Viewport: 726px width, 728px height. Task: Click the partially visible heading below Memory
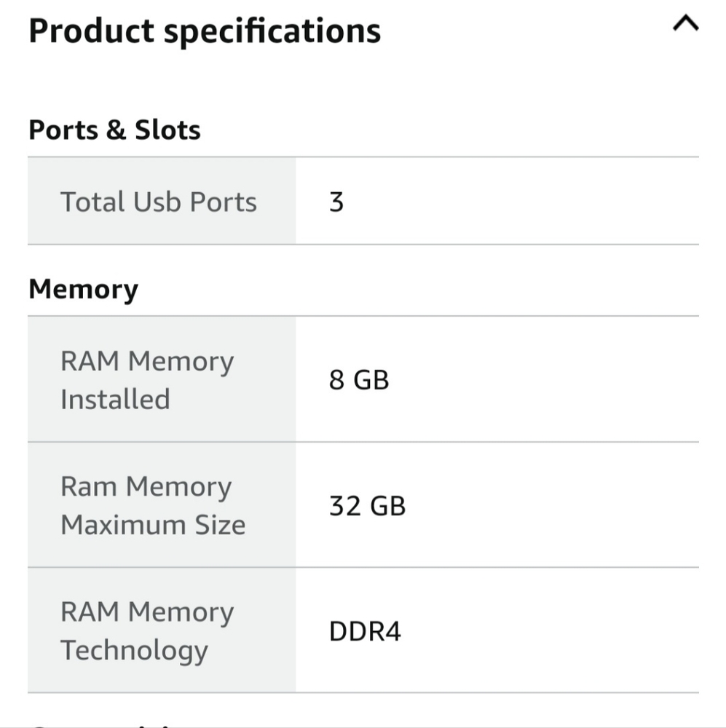point(102,724)
